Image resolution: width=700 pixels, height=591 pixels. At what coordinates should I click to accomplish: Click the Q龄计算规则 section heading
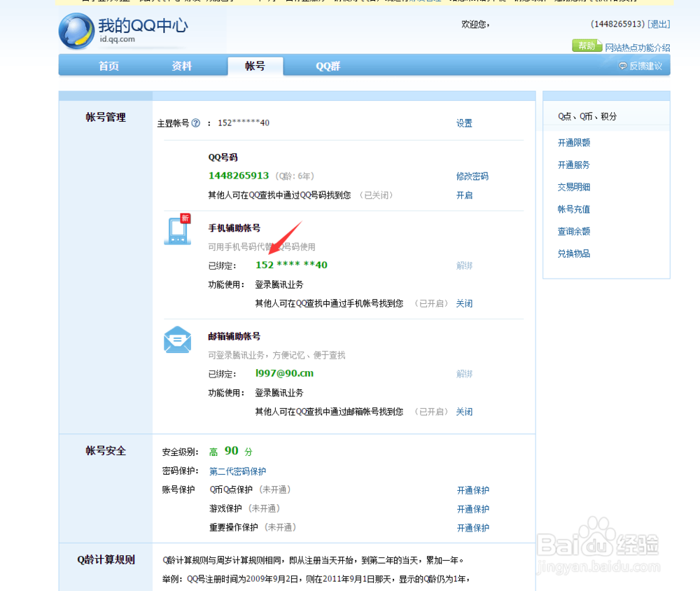tap(106, 559)
